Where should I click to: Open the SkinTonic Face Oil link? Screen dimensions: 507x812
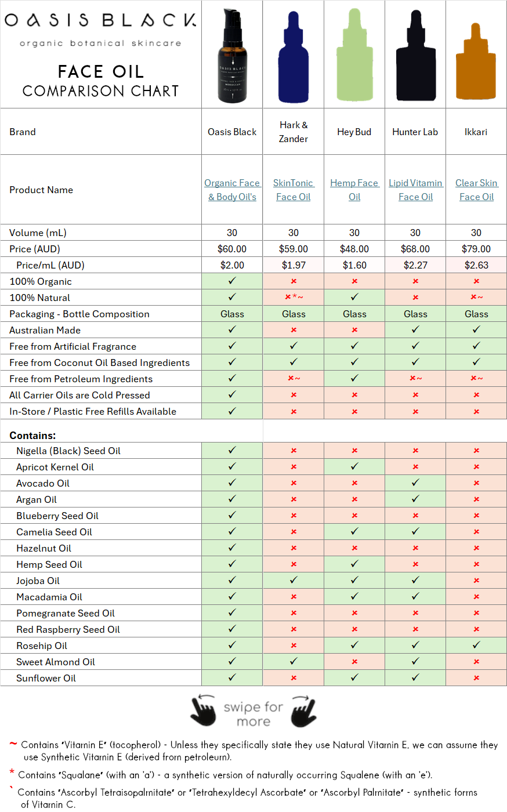click(x=294, y=190)
